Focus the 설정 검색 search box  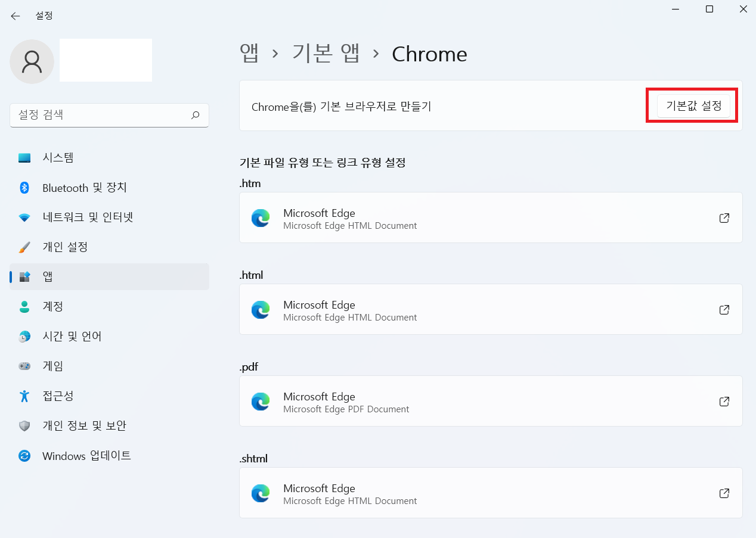pyautogui.click(x=109, y=114)
